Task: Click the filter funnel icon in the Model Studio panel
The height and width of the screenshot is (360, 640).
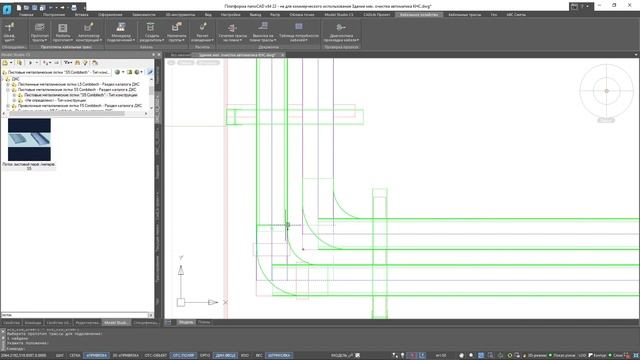Action: click(x=85, y=63)
